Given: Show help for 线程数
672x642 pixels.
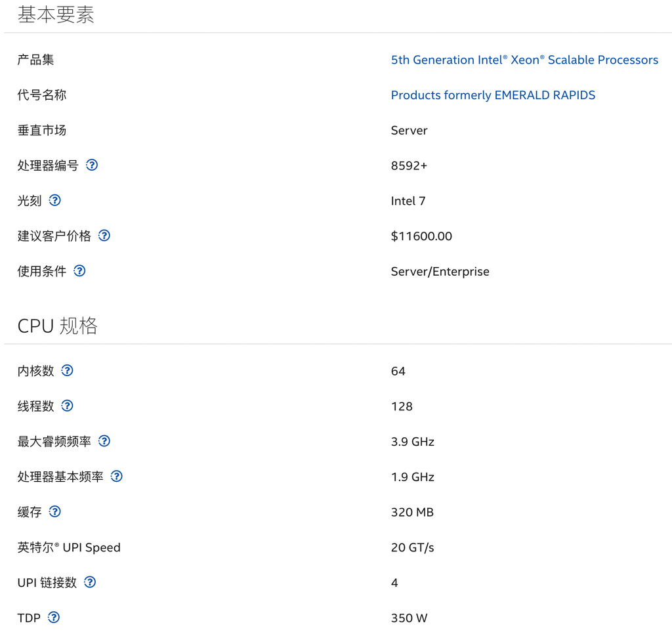Looking at the screenshot, I should (x=68, y=406).
